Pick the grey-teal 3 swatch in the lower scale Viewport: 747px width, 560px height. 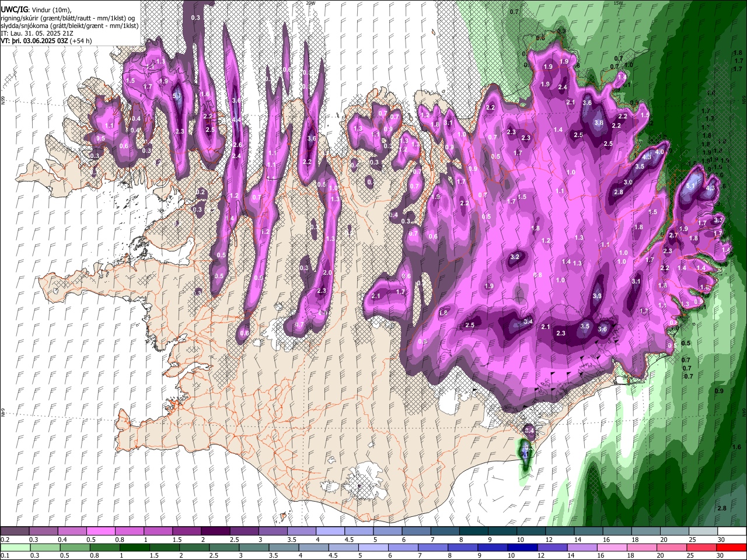click(253, 547)
